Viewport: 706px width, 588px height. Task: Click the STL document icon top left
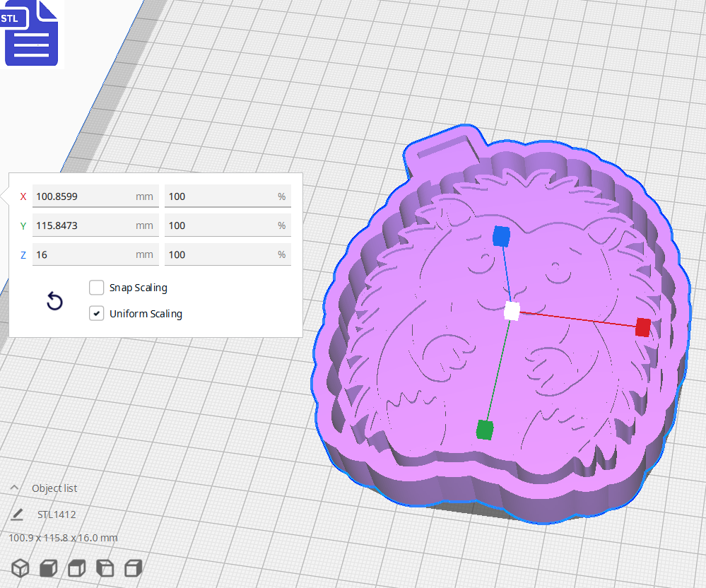31,34
